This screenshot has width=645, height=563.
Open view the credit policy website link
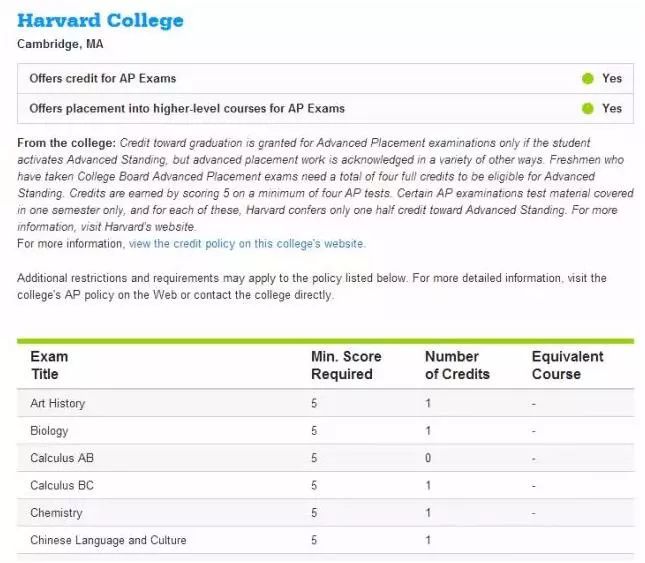pos(247,243)
